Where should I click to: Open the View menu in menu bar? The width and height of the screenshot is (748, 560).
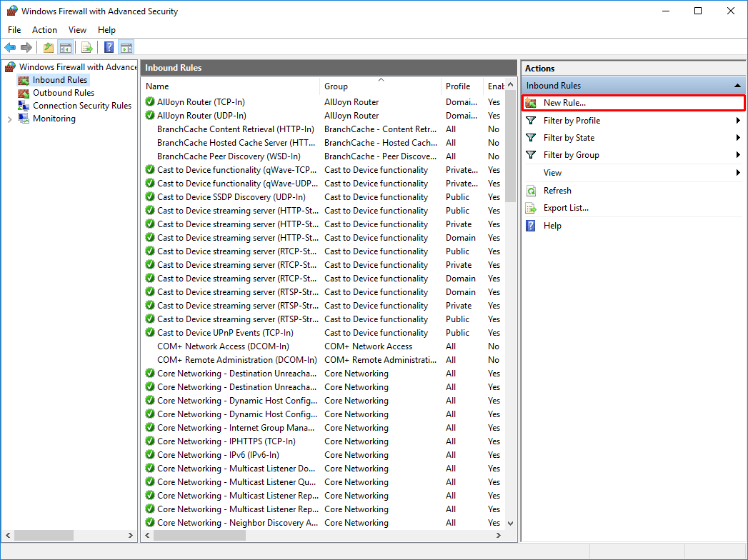(x=77, y=30)
